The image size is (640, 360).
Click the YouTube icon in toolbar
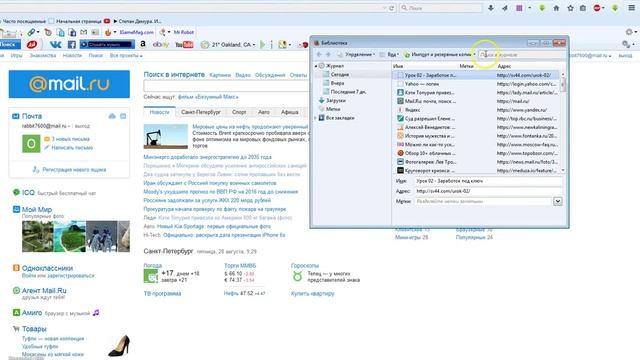184,44
